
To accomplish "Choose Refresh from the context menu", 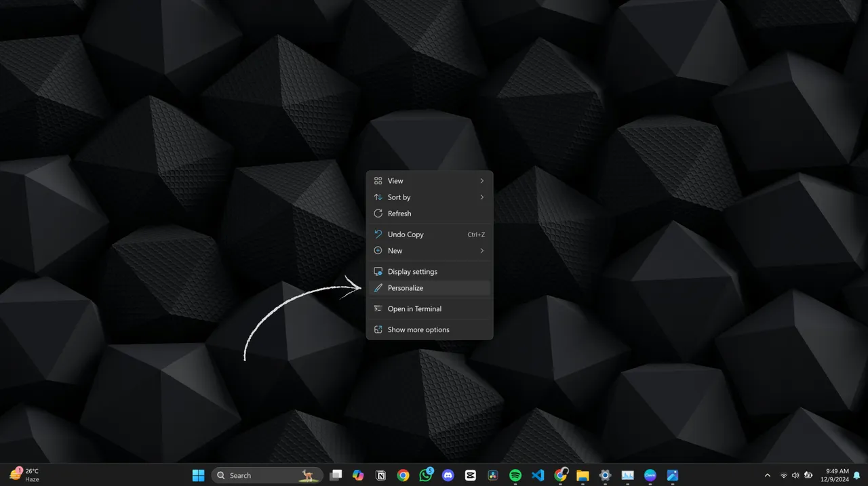I will [x=429, y=214].
